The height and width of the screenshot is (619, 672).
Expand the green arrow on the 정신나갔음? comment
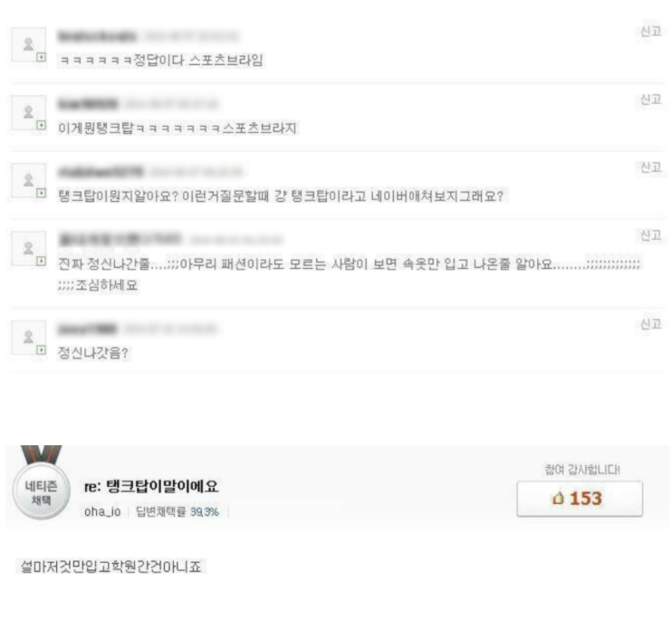pyautogui.click(x=41, y=350)
